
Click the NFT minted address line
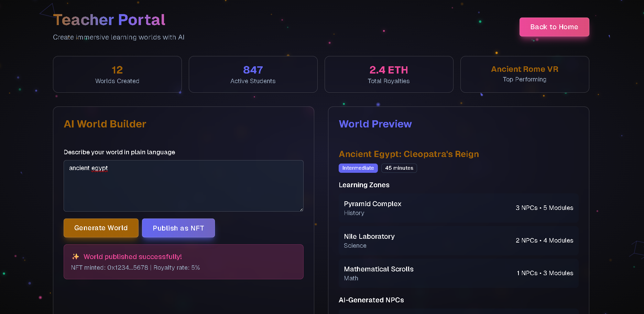[x=135, y=268]
